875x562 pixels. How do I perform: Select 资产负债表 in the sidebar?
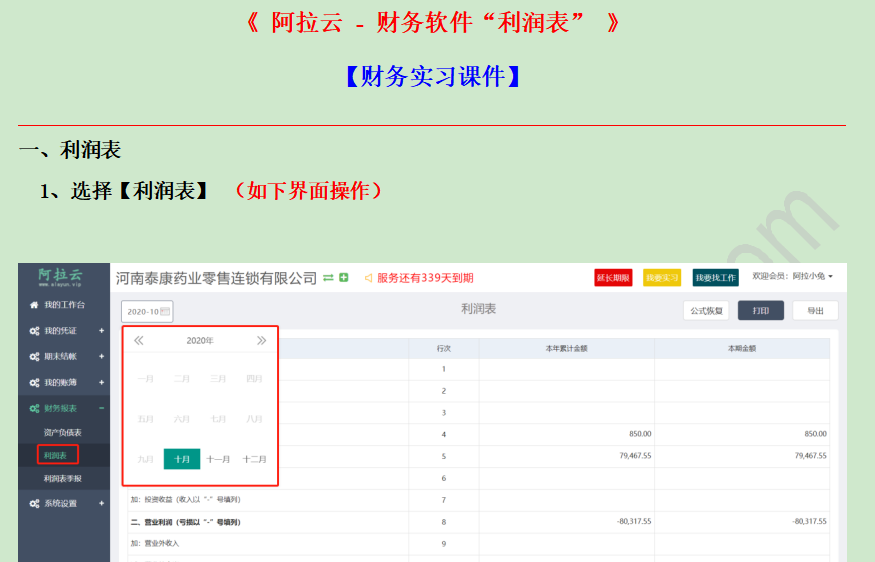pyautogui.click(x=62, y=433)
